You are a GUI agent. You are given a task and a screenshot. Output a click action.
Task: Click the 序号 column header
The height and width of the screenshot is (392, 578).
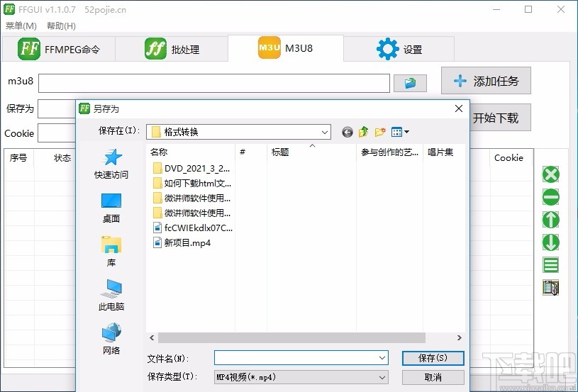coord(19,157)
